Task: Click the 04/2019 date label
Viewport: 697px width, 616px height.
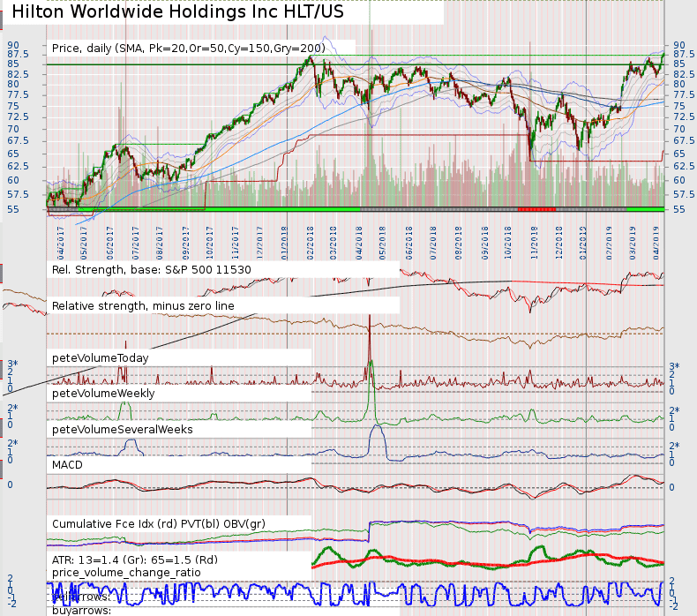Action: pos(656,244)
